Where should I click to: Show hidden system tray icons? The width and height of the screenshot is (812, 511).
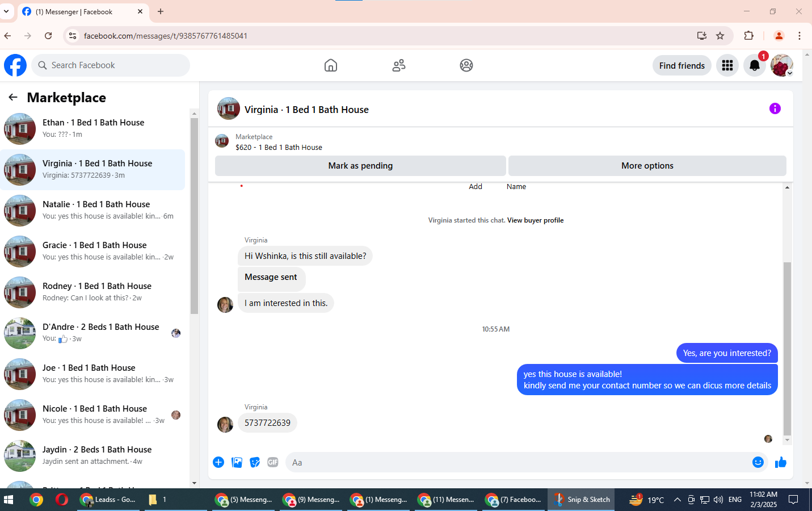tap(677, 500)
